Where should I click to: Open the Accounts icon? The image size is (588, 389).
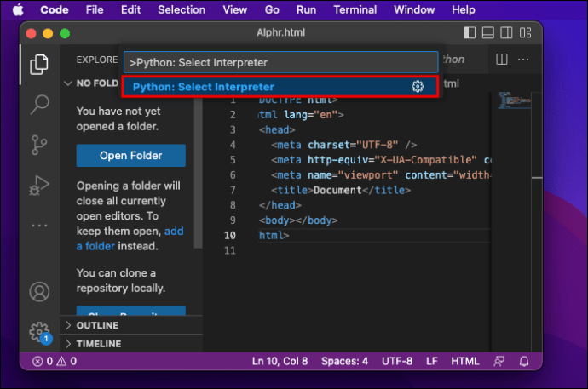39,292
